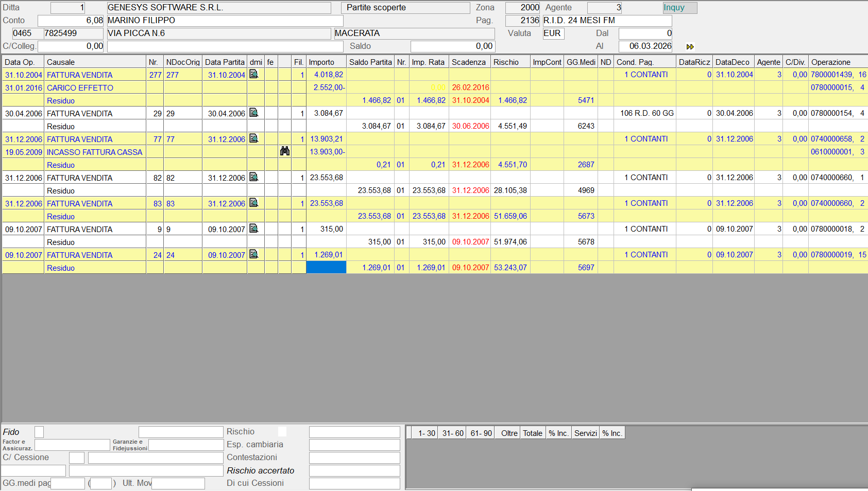Click the Valuta field showing EUR

(x=553, y=33)
